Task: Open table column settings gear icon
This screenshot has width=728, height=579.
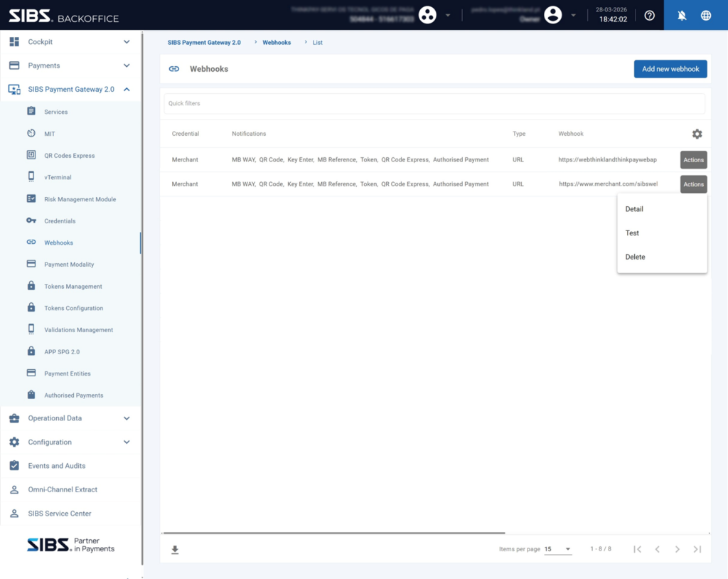Action: point(697,134)
